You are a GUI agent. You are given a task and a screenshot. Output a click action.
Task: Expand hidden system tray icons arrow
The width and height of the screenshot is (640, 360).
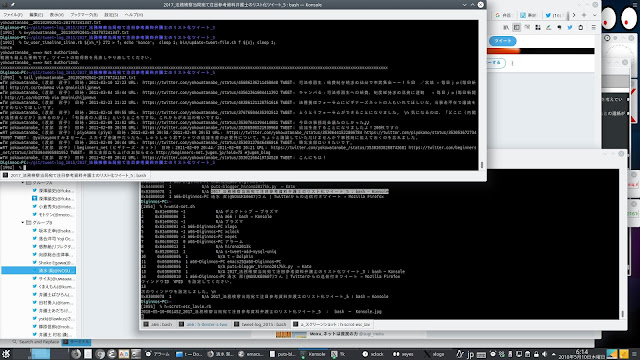click(x=553, y=354)
